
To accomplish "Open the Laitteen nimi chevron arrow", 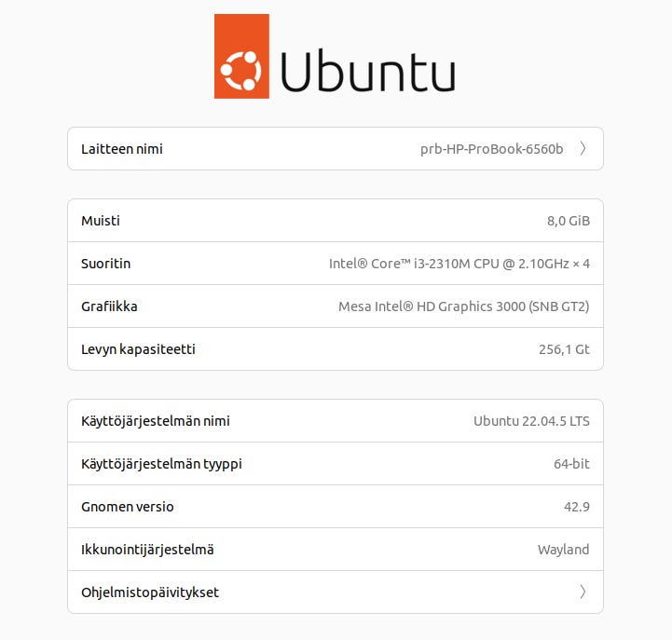I will [583, 149].
